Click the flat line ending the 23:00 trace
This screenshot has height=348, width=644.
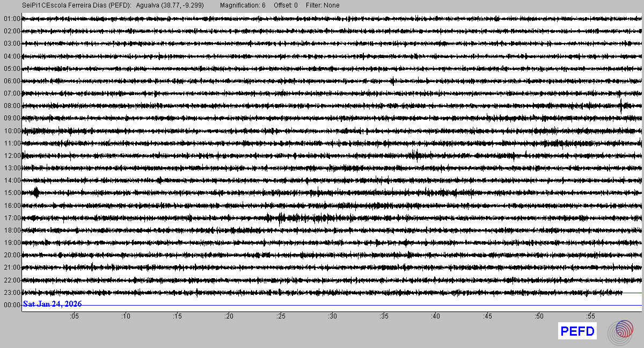coord(632,293)
